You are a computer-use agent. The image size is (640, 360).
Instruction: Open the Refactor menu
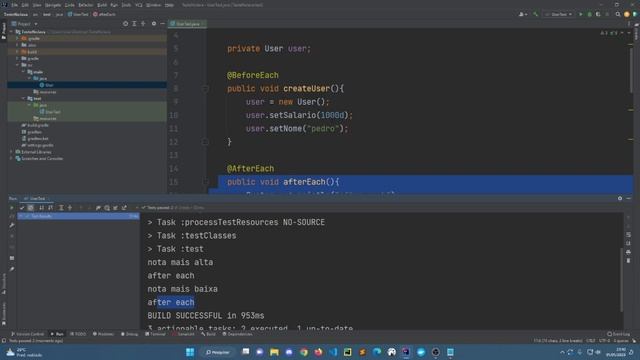(x=86, y=5)
